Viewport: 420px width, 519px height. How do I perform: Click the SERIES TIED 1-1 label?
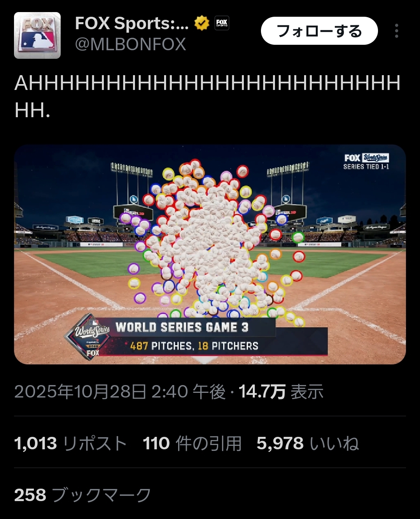tap(366, 167)
